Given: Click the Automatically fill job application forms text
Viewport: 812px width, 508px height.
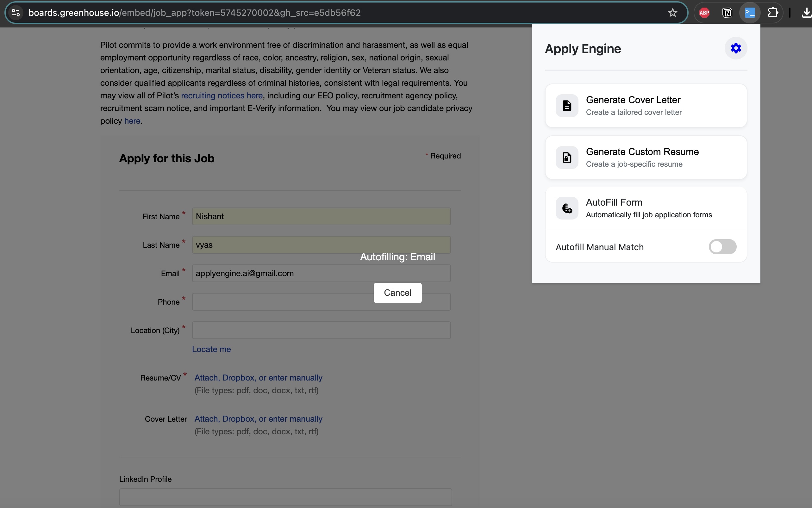Looking at the screenshot, I should tap(649, 215).
